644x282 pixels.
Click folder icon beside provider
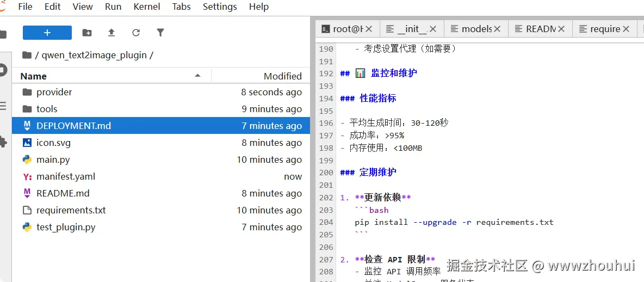[x=27, y=92]
